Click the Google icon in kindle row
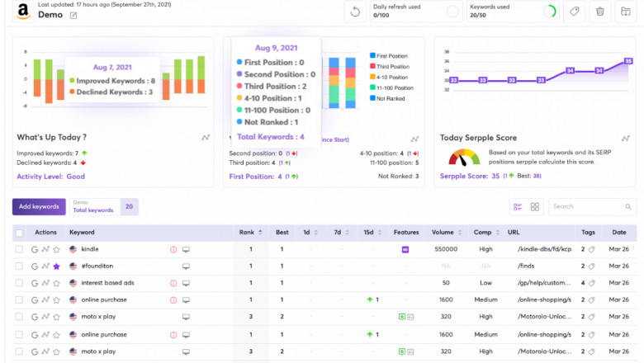Viewport: 644px width, 363px height. [x=35, y=249]
